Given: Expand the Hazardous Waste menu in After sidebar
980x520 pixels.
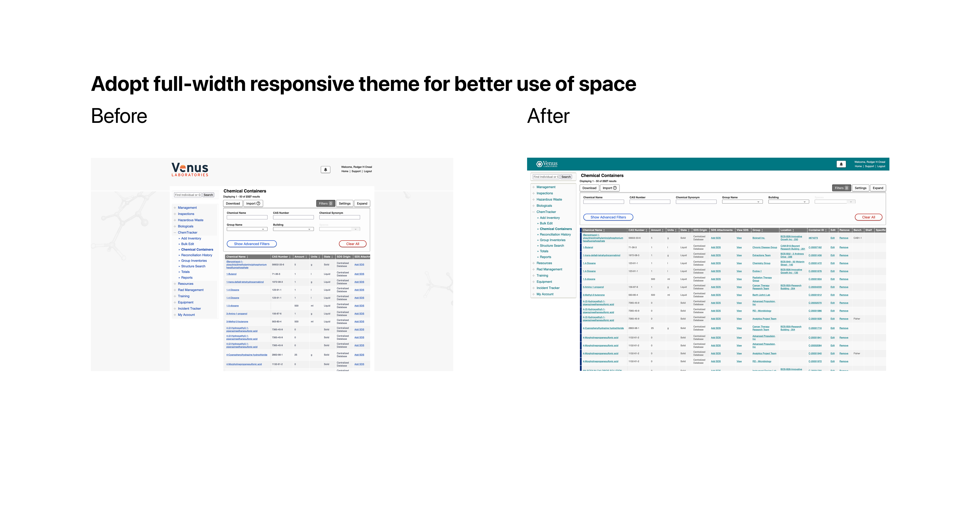Looking at the screenshot, I should point(549,199).
